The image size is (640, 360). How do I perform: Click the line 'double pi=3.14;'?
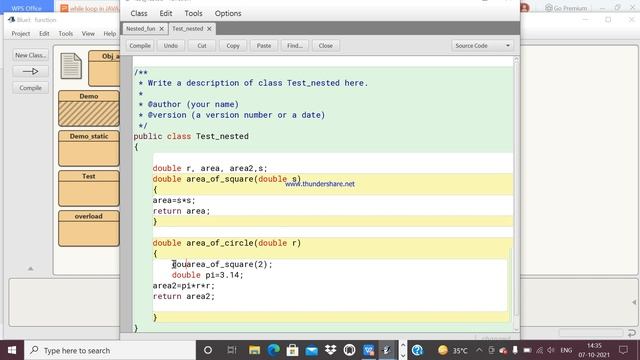click(207, 275)
